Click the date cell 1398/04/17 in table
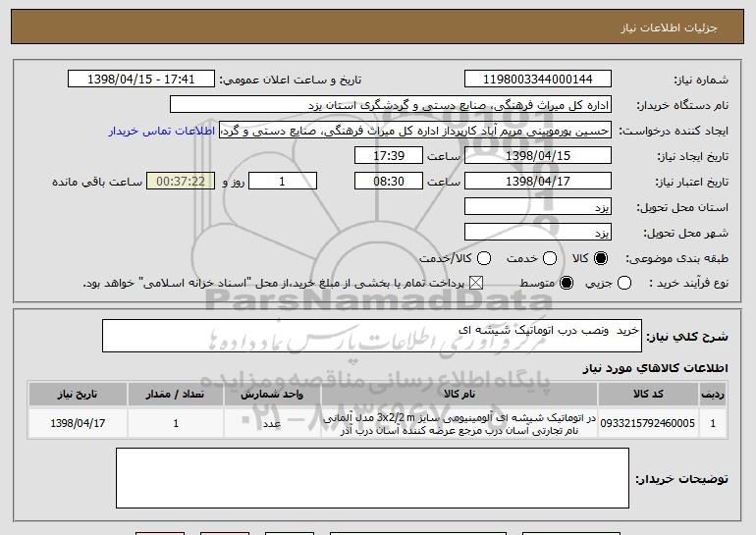 click(x=78, y=423)
